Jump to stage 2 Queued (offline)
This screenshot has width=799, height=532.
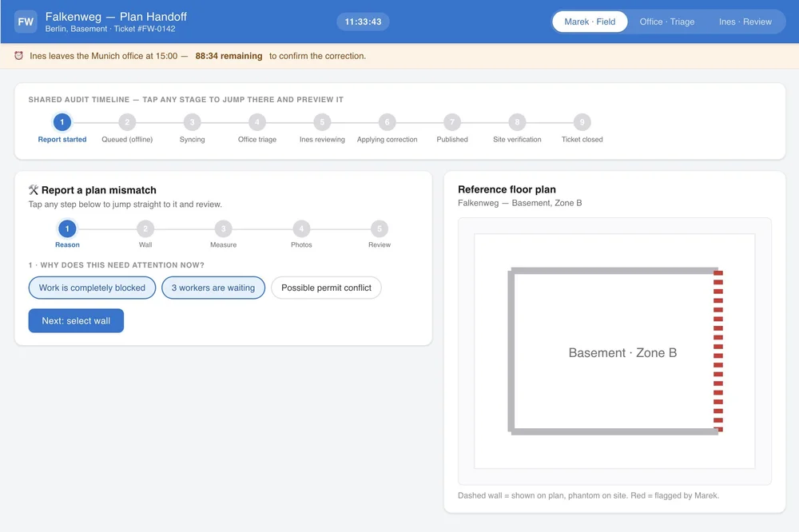pyautogui.click(x=127, y=122)
